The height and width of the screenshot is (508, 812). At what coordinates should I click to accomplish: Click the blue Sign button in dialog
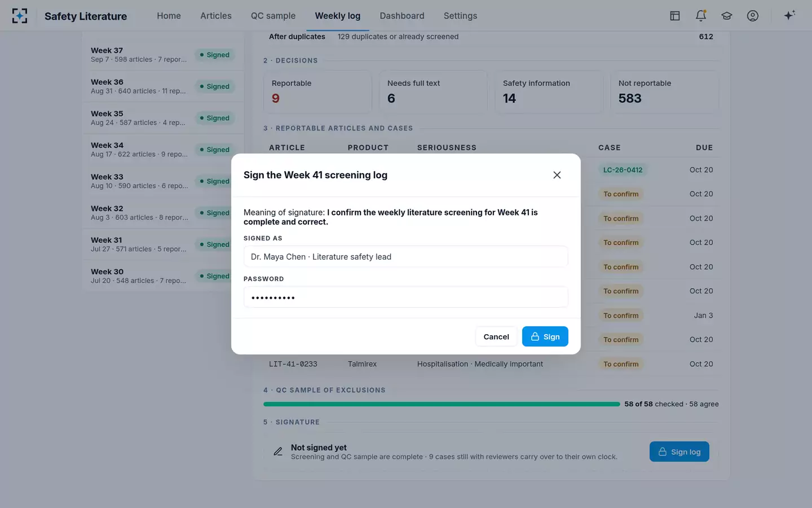tap(545, 337)
